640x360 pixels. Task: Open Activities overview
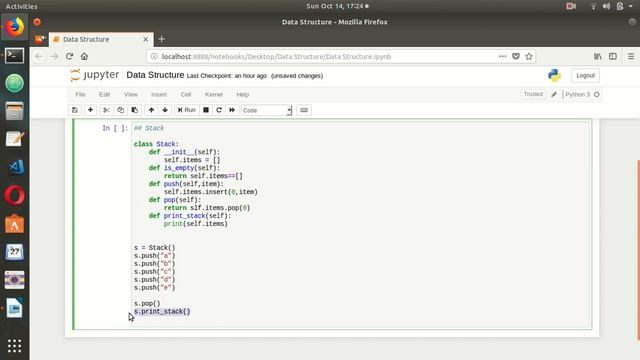(21, 6)
